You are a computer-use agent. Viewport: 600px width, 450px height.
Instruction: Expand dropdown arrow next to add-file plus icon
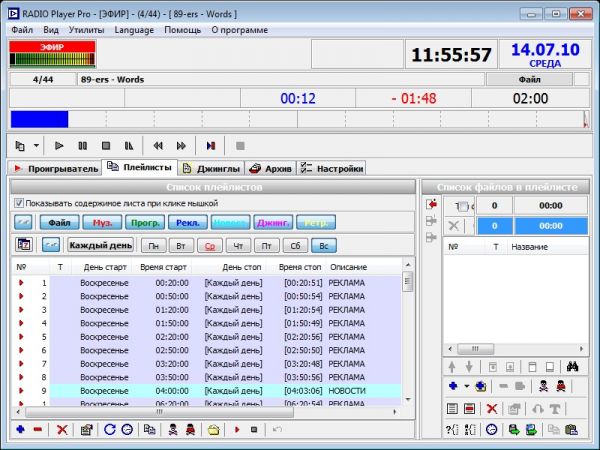pos(466,386)
